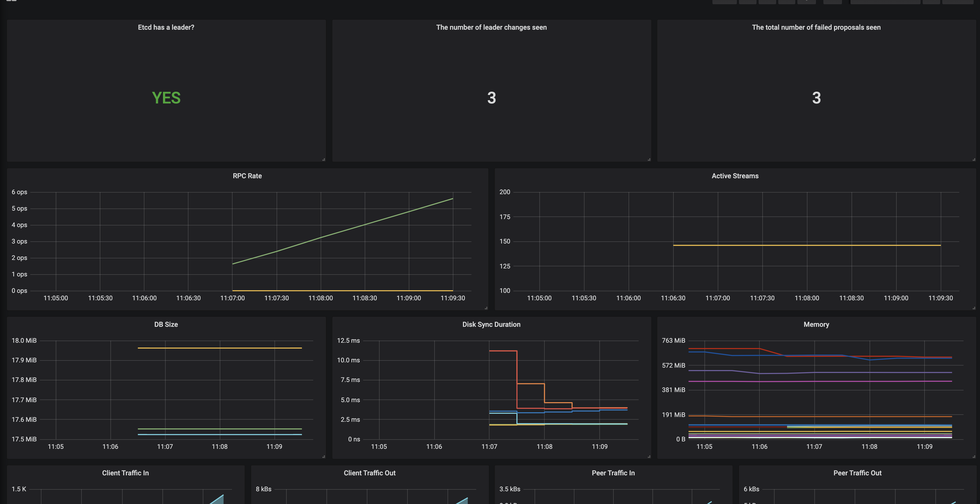Click the green YES stat value
The width and height of the screenshot is (980, 504).
click(x=166, y=98)
